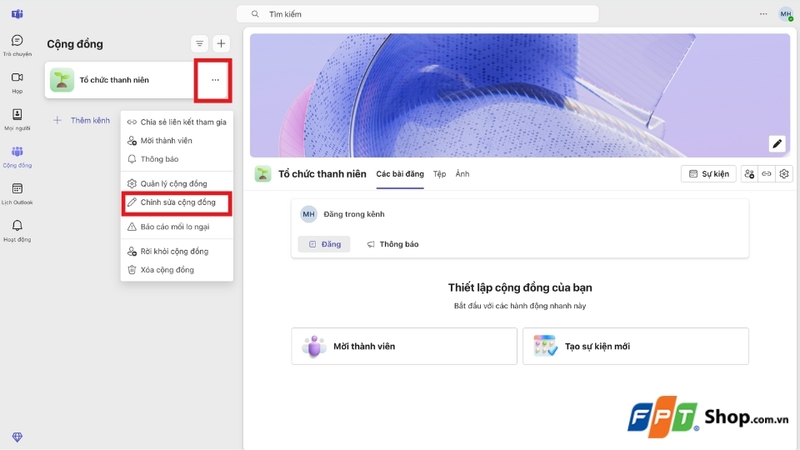Click the community avatar next to header title
The width and height of the screenshot is (800, 450).
pos(263,174)
